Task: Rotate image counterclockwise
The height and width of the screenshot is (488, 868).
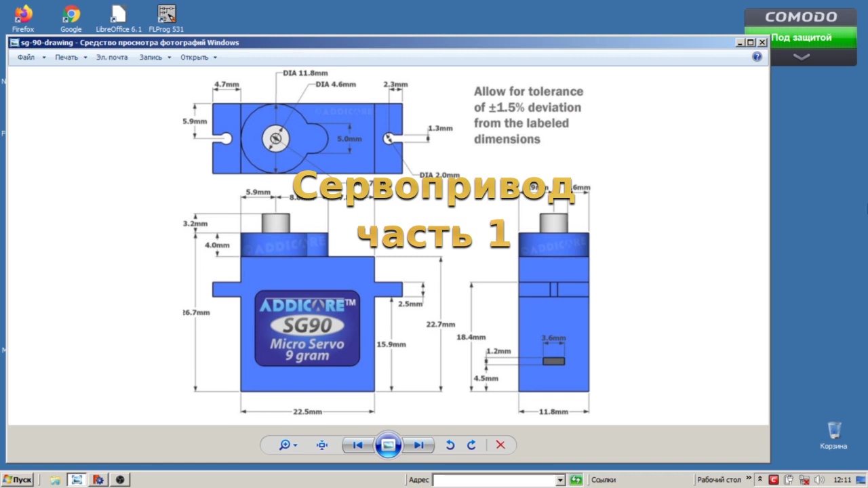Action: [450, 445]
